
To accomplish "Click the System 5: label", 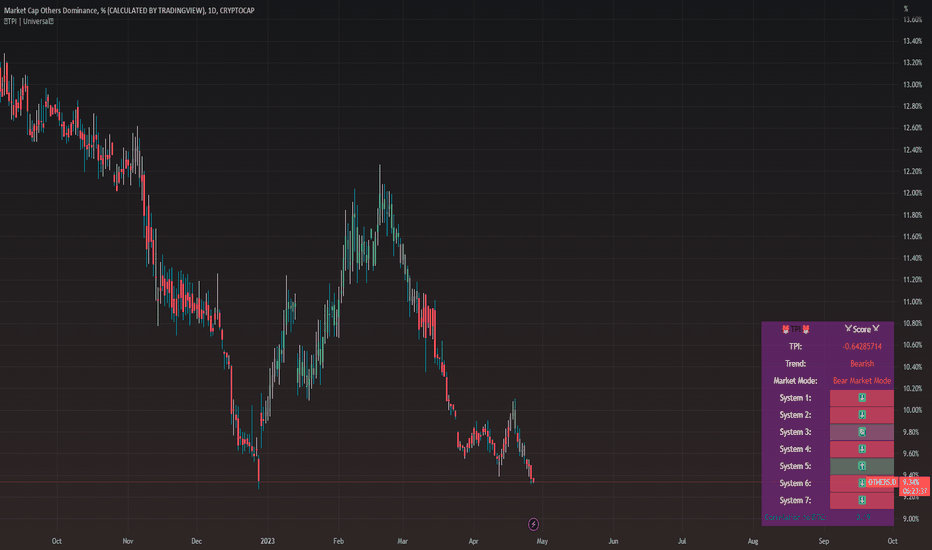I will pos(795,466).
